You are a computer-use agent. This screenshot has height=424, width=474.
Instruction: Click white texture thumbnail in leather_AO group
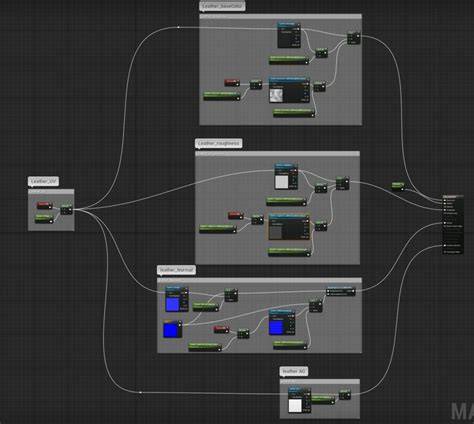click(295, 406)
